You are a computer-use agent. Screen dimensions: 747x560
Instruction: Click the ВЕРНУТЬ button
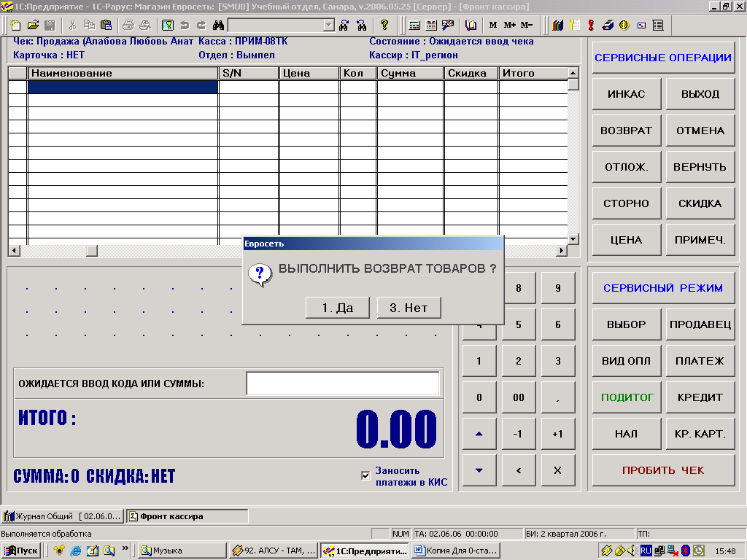[x=700, y=167]
